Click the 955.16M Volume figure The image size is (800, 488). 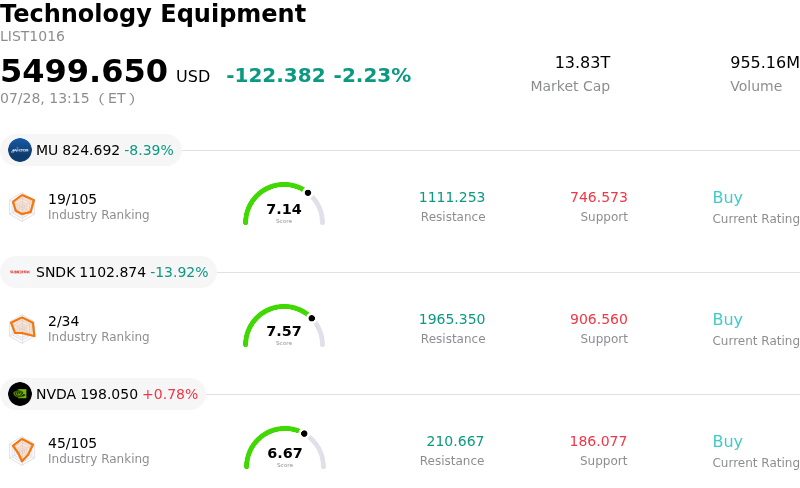(x=765, y=62)
